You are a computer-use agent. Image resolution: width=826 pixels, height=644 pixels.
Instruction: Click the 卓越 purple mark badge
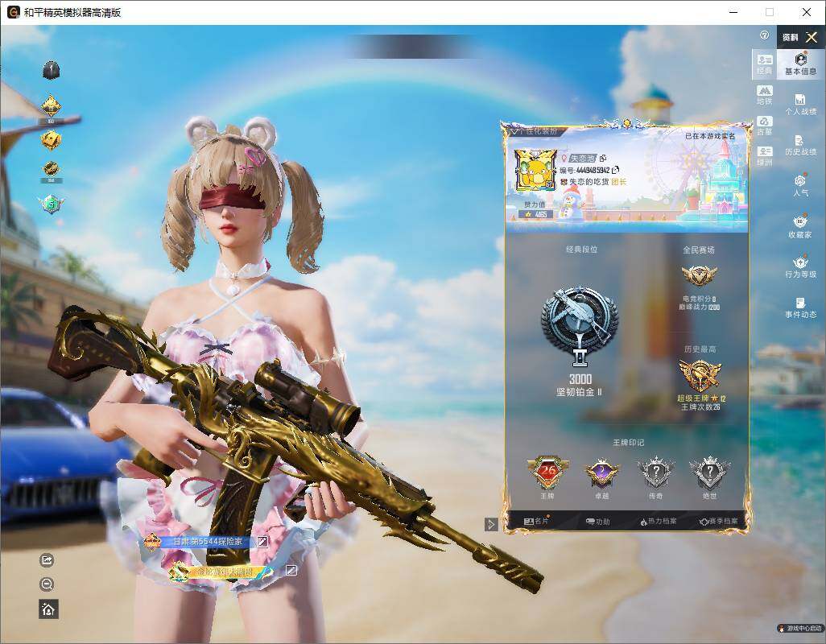pyautogui.click(x=602, y=473)
